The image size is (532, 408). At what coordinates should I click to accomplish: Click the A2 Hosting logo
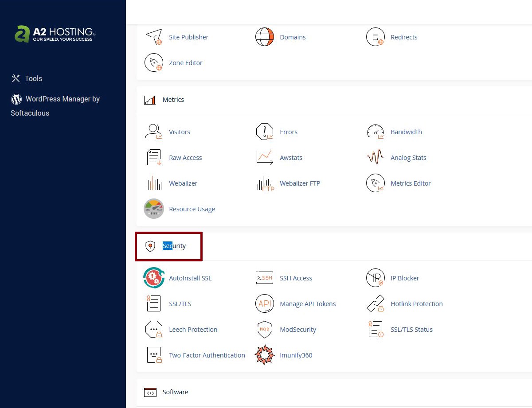tap(55, 34)
